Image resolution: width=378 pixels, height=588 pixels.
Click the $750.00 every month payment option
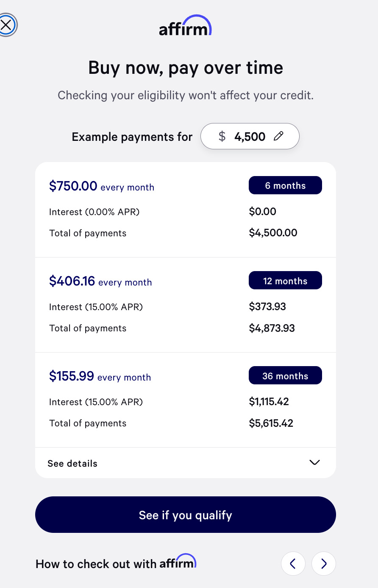click(102, 186)
